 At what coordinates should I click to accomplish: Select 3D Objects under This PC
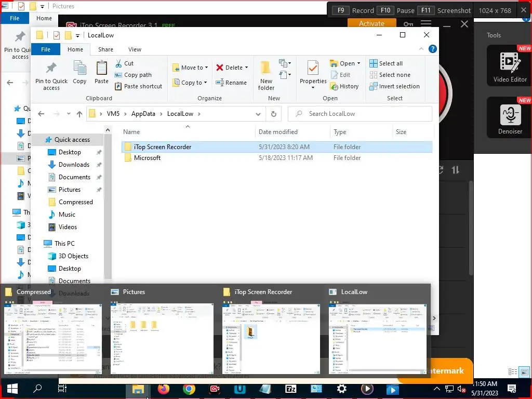73,256
